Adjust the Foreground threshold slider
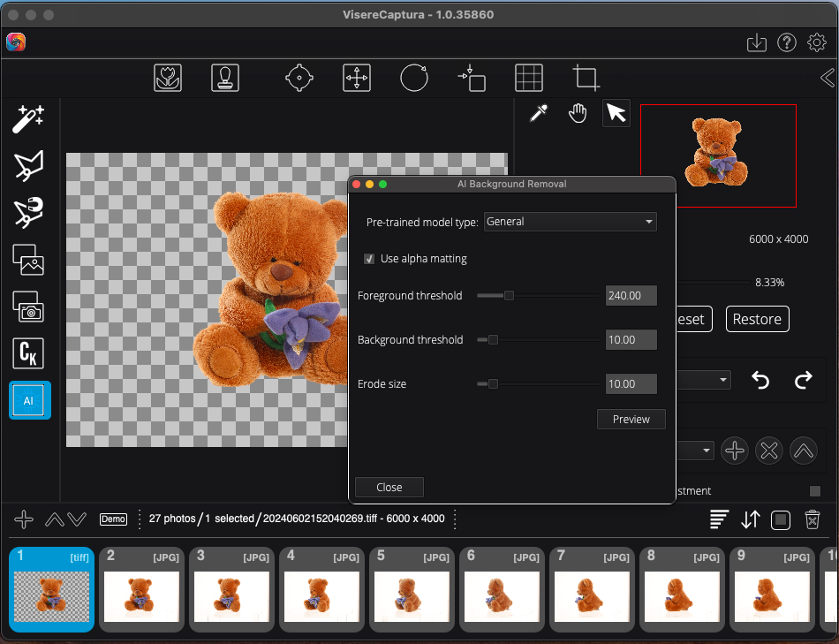 tap(509, 296)
